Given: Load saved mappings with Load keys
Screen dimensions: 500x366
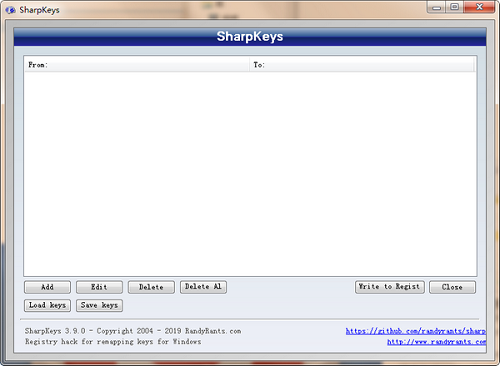Looking at the screenshot, I should pyautogui.click(x=47, y=305).
